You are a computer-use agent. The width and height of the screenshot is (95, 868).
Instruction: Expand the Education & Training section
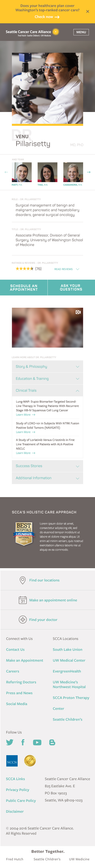pyautogui.click(x=47, y=379)
